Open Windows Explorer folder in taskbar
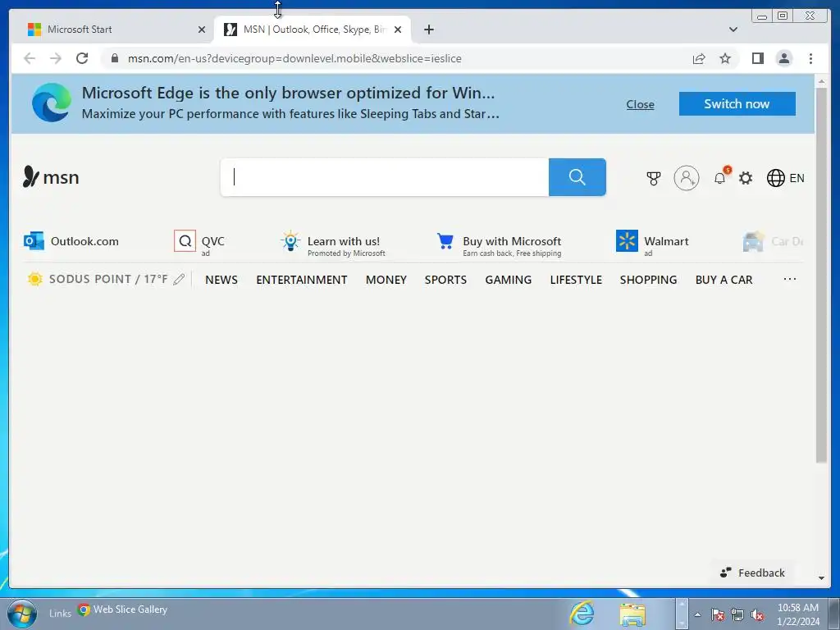This screenshot has width=840, height=630. (x=632, y=614)
